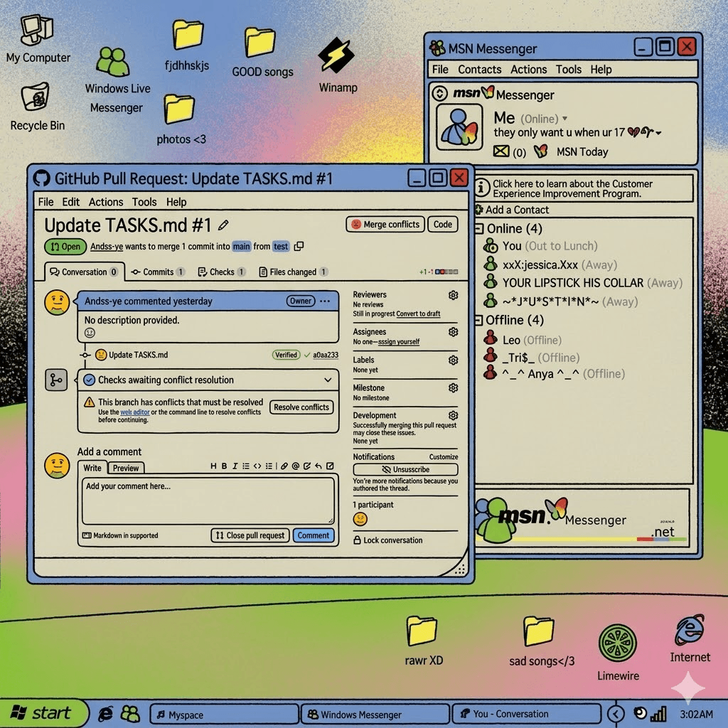
Task: Click the Lock conversation link
Action: [x=388, y=540]
